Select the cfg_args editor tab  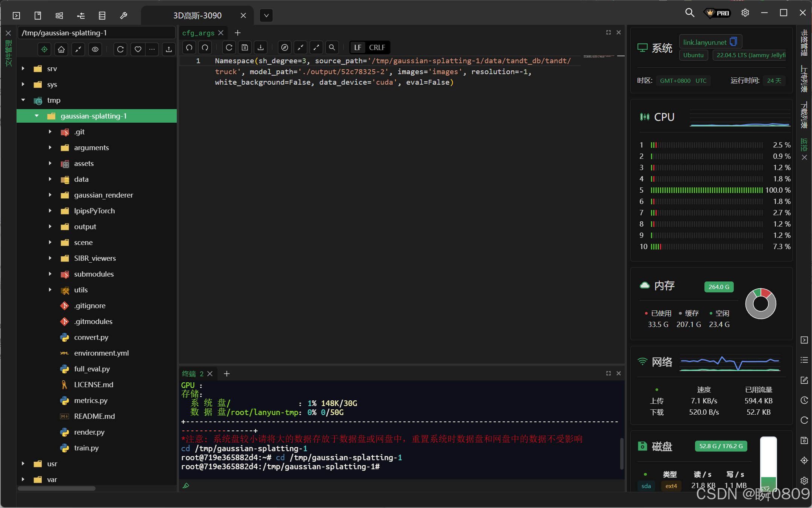pyautogui.click(x=198, y=33)
